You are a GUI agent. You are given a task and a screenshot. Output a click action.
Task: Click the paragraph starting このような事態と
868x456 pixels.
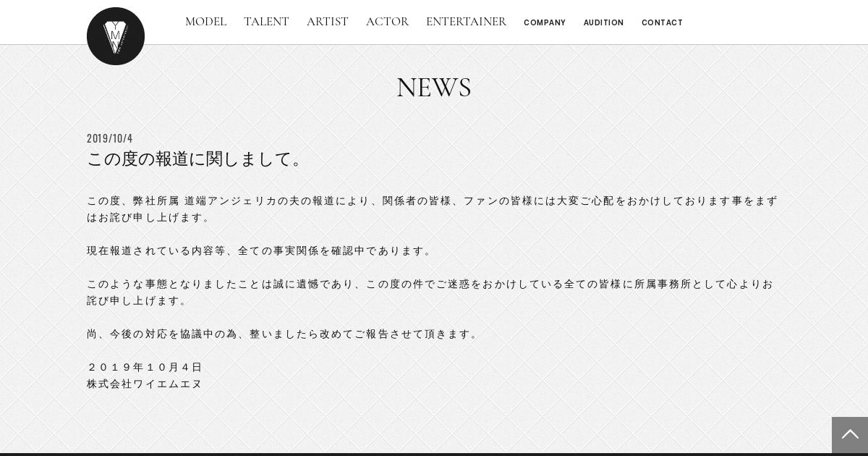coord(430,292)
